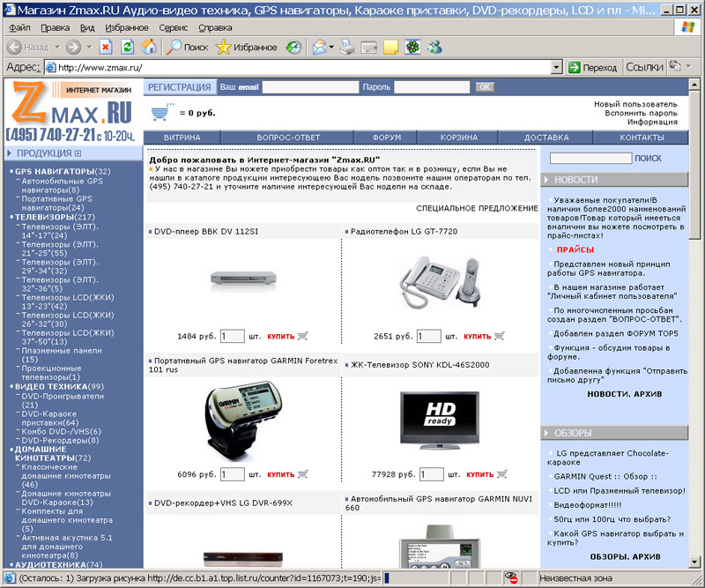Focus the Ваш email input field

pos(310,87)
